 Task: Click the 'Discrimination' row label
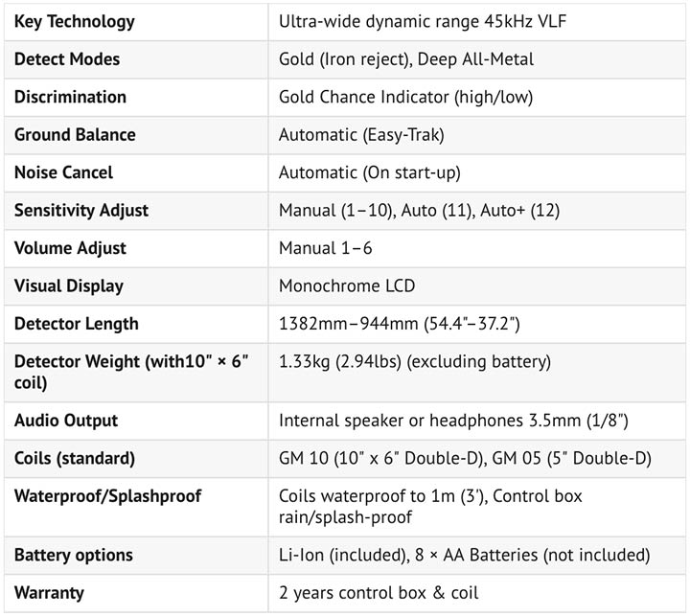point(70,97)
